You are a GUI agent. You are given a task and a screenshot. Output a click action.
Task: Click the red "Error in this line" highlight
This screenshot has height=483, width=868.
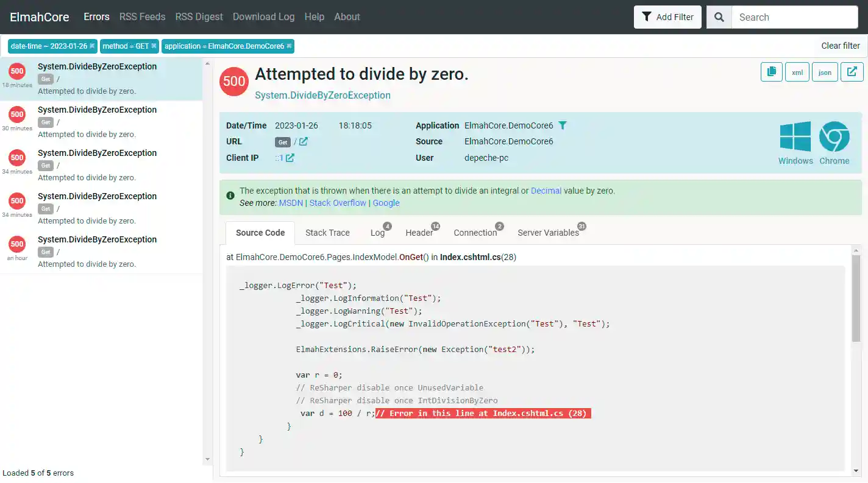pyautogui.click(x=483, y=414)
